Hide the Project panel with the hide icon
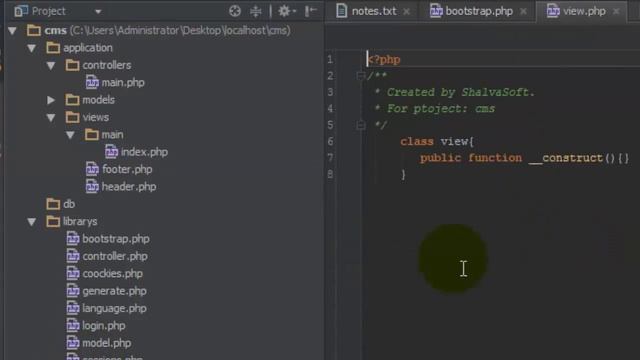 coord(310,11)
